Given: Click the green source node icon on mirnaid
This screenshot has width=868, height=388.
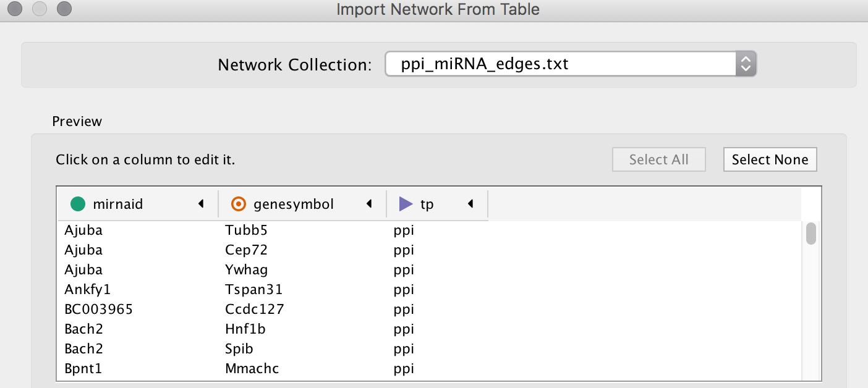Looking at the screenshot, I should click(x=77, y=204).
